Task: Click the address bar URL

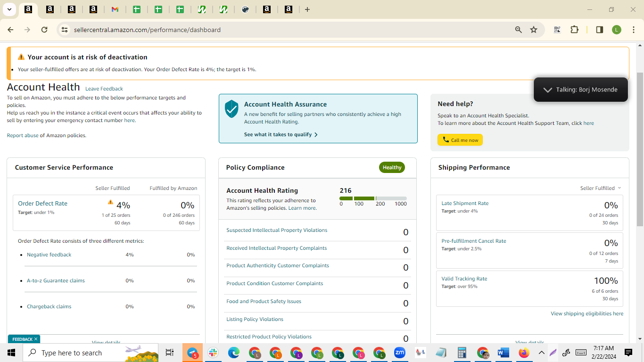Action: pyautogui.click(x=147, y=30)
